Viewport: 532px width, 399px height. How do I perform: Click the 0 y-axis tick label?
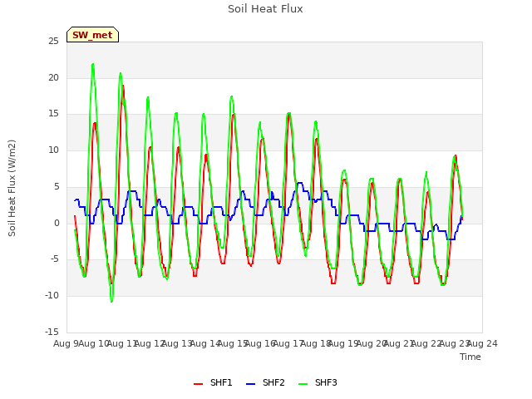[57, 223]
